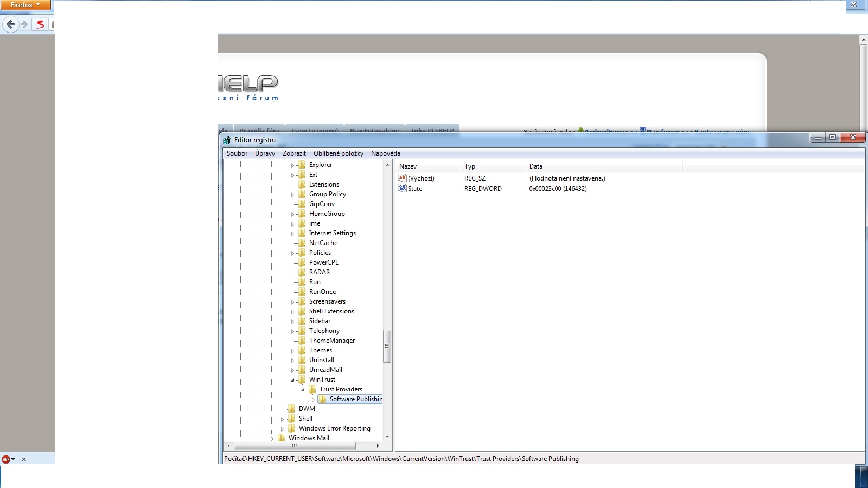Screen dimensions: 868x488
Task: Click the PowerCPL folder icon
Action: click(302, 262)
